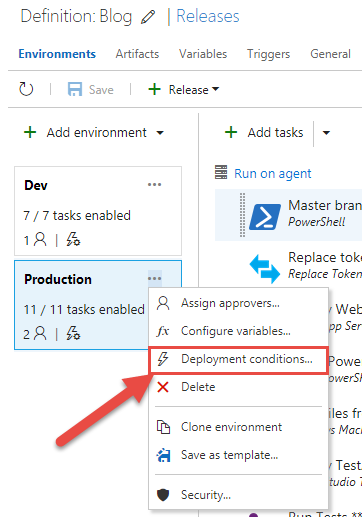Click the pencil edit icon beside Definition: Blog
Screen dimensions: 362x517
(148, 17)
